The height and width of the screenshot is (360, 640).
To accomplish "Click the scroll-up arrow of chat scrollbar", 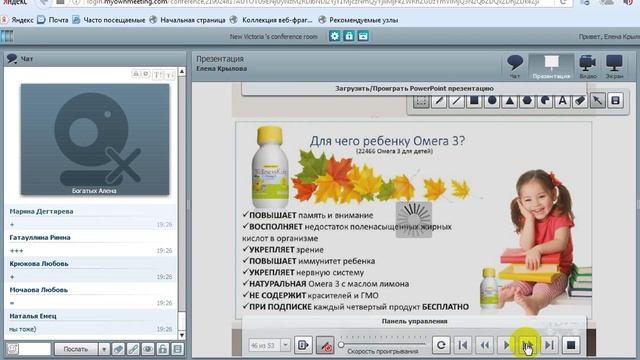I will coord(182,71).
